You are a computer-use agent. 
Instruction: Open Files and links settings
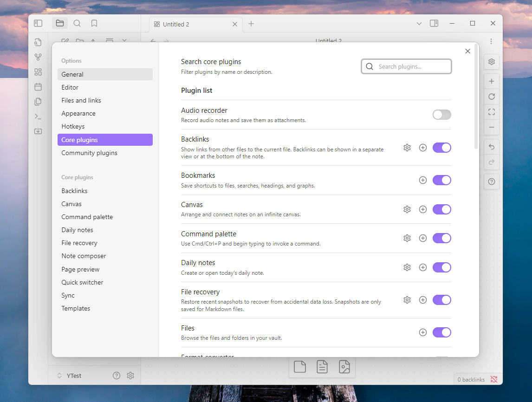click(105, 100)
